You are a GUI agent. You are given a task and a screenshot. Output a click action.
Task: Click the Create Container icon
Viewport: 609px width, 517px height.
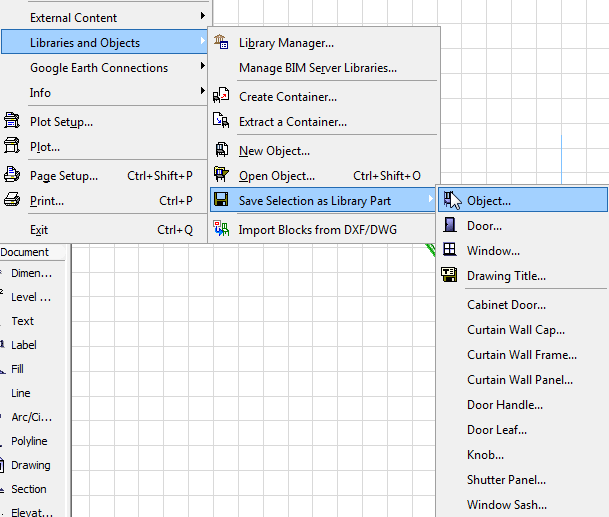click(x=221, y=97)
